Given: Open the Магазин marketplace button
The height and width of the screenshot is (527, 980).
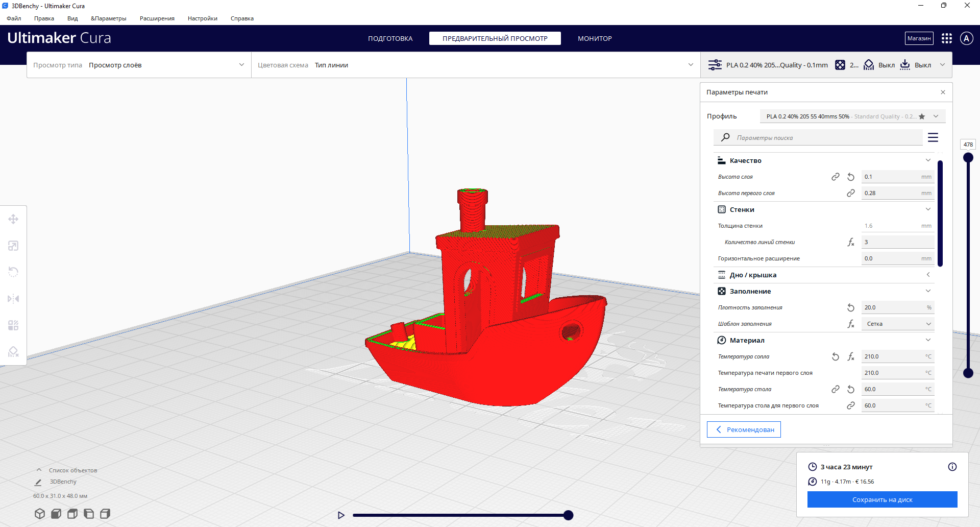Looking at the screenshot, I should coord(919,38).
